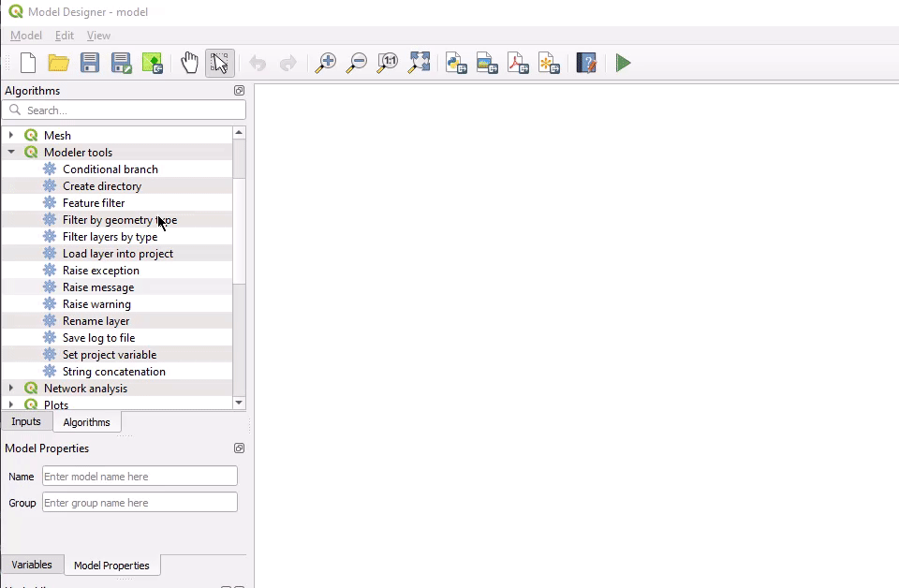Image resolution: width=899 pixels, height=588 pixels.
Task: Click the algorithm list scroll-down arrow
Action: (239, 403)
